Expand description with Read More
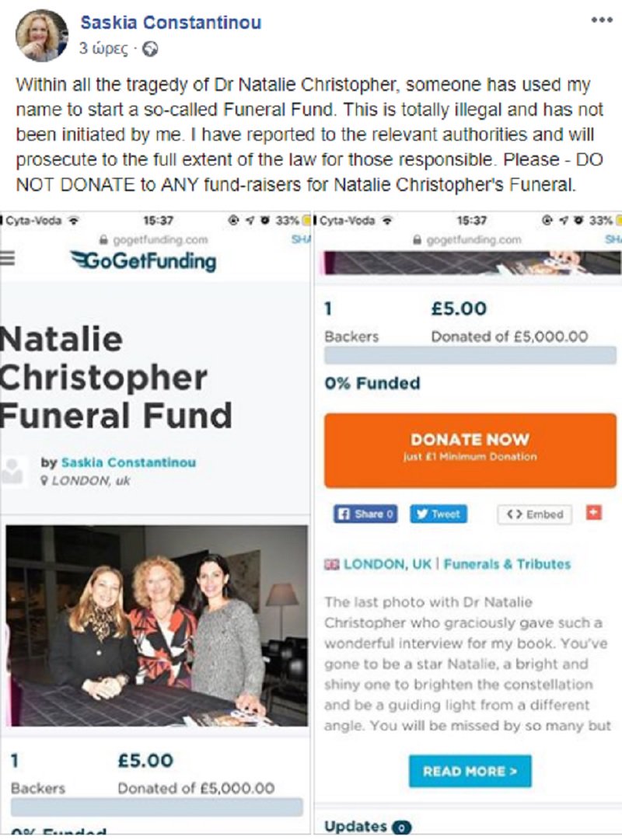The image size is (622, 840). [x=470, y=771]
